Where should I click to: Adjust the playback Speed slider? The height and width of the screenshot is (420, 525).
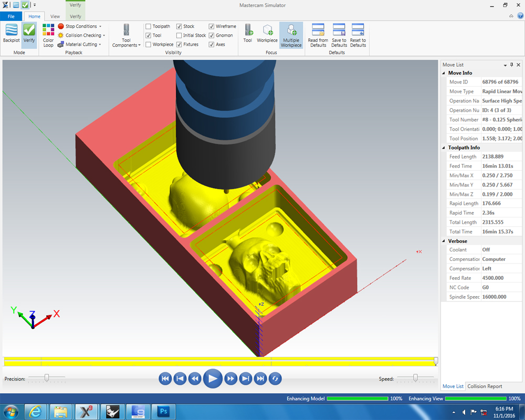click(415, 378)
